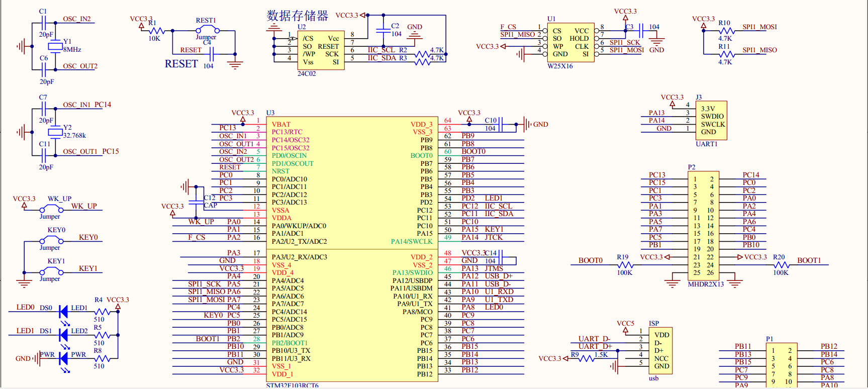Click the R2 4.7K resistor on IIC_SCL

click(x=423, y=54)
